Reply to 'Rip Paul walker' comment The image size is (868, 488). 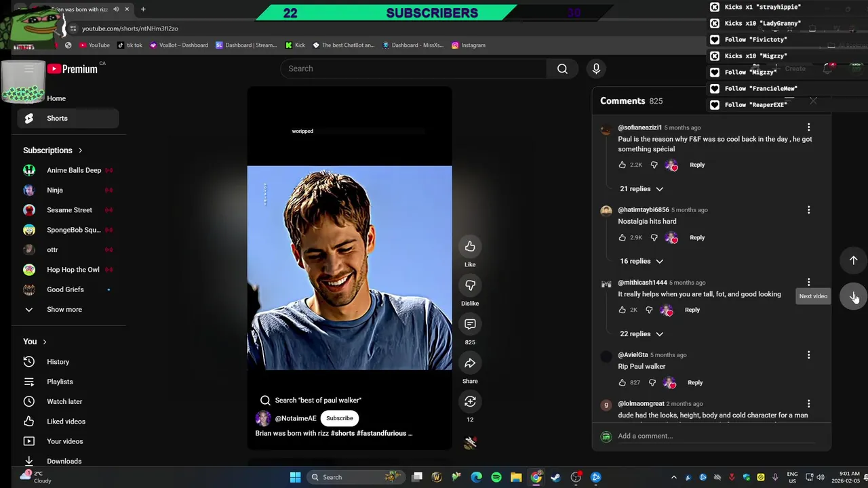click(x=695, y=382)
